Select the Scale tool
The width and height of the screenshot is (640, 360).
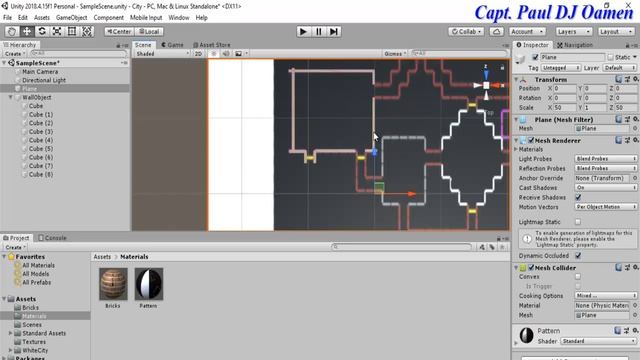point(57,31)
